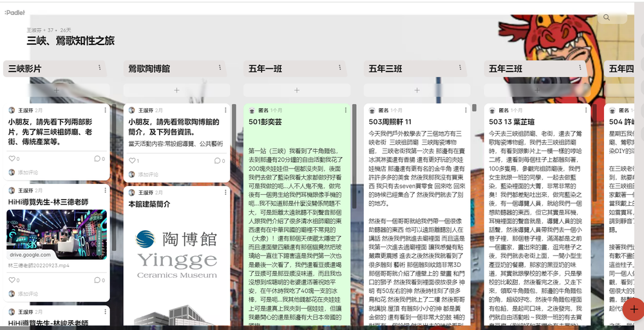
Task: Open options on the 本館建築簡介 post
Action: point(225,192)
